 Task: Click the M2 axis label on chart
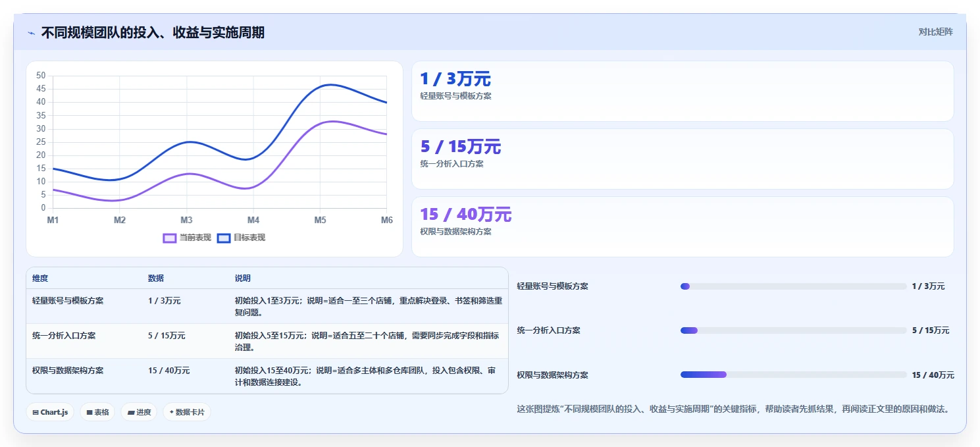pyautogui.click(x=120, y=220)
